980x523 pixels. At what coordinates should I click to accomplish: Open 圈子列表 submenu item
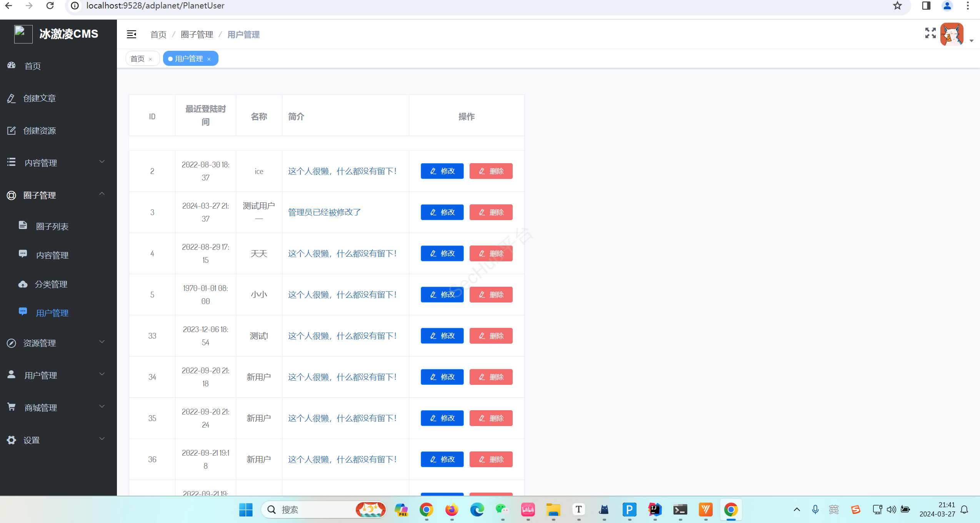pyautogui.click(x=52, y=226)
